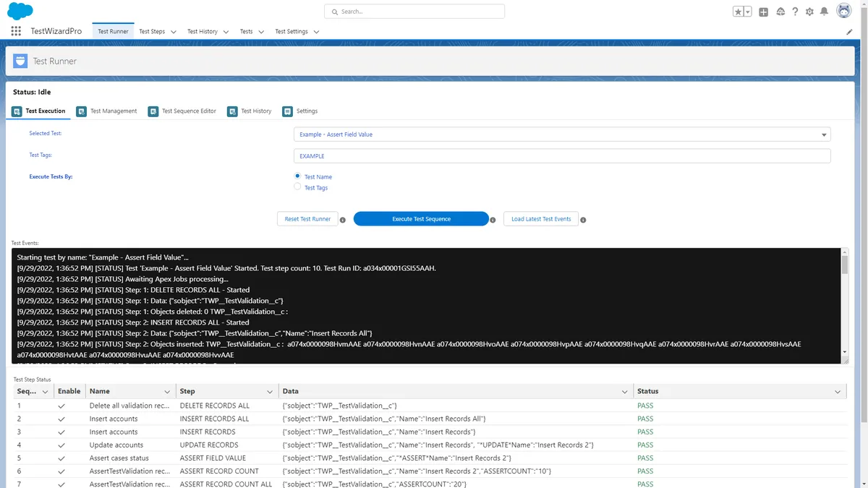Click the 'Assert cases status' name cell
This screenshot has height=488, width=868.
coord(130,458)
